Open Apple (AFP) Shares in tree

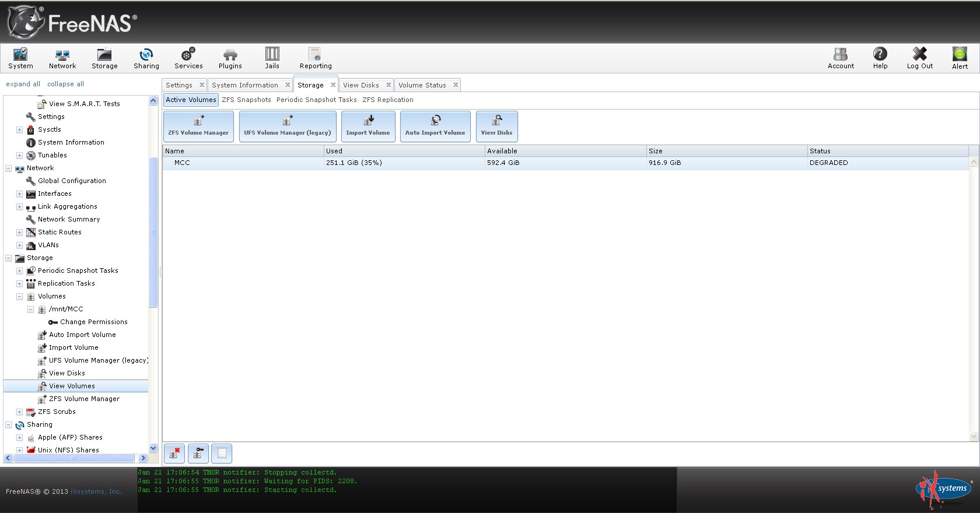coord(70,437)
